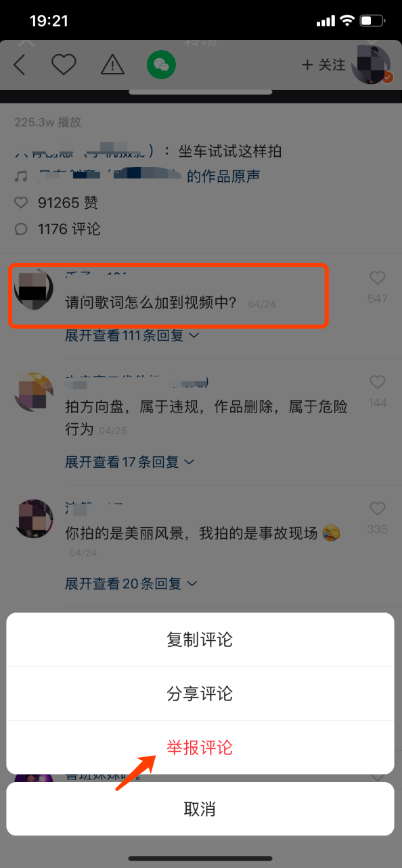Share via green WeChat icon
The height and width of the screenshot is (868, 402).
[161, 65]
